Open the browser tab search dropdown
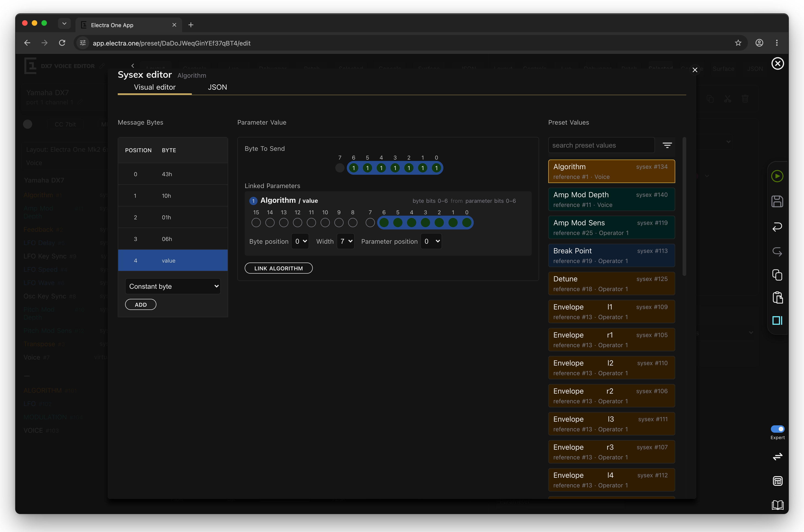This screenshot has width=804, height=532. pyautogui.click(x=64, y=23)
